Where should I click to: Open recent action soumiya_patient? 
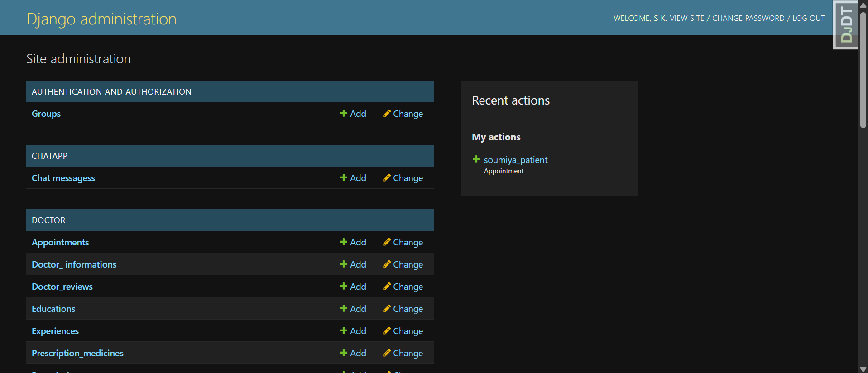point(516,160)
